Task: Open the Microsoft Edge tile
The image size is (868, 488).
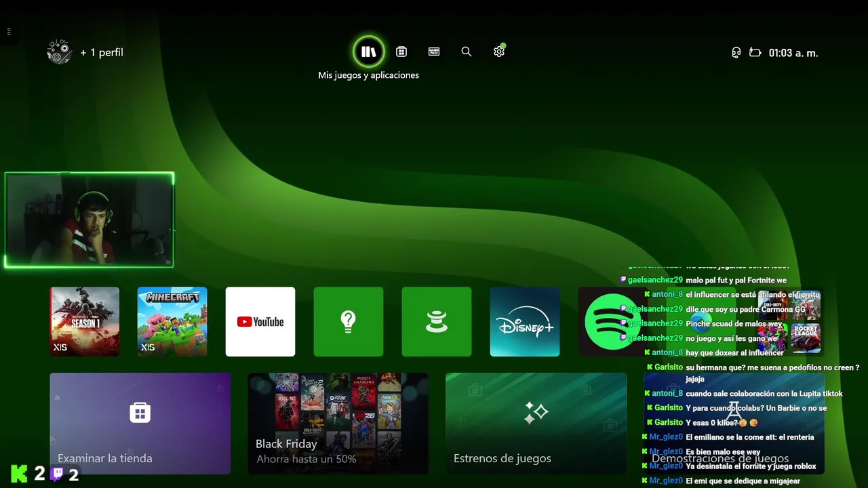Action: point(701,321)
